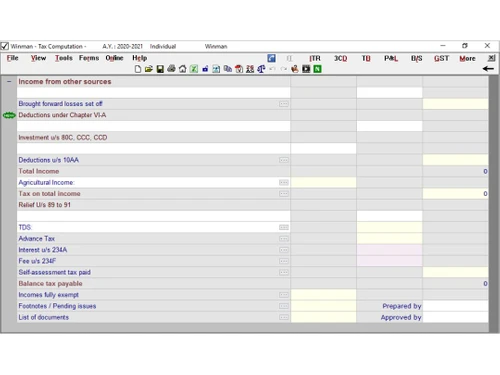
Task: Open the Online menu
Action: 114,58
